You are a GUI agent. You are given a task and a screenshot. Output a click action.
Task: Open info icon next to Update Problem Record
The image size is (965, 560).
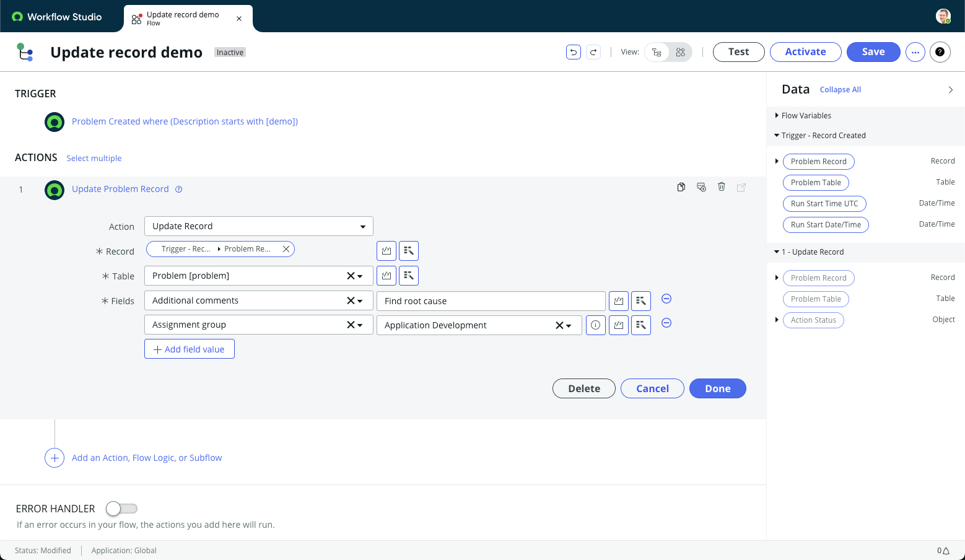[178, 190]
